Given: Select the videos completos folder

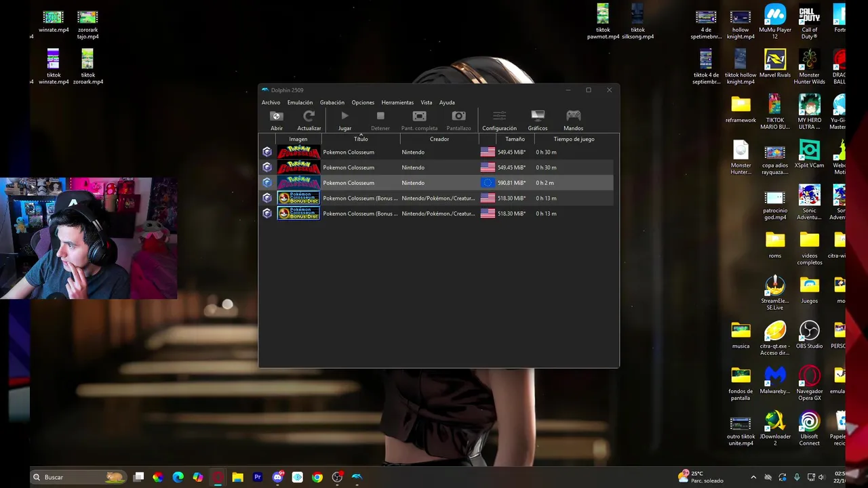Looking at the screenshot, I should tap(809, 248).
